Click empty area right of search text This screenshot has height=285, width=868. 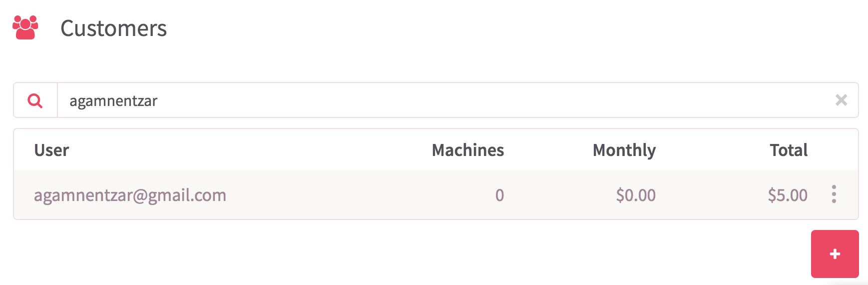(x=494, y=100)
